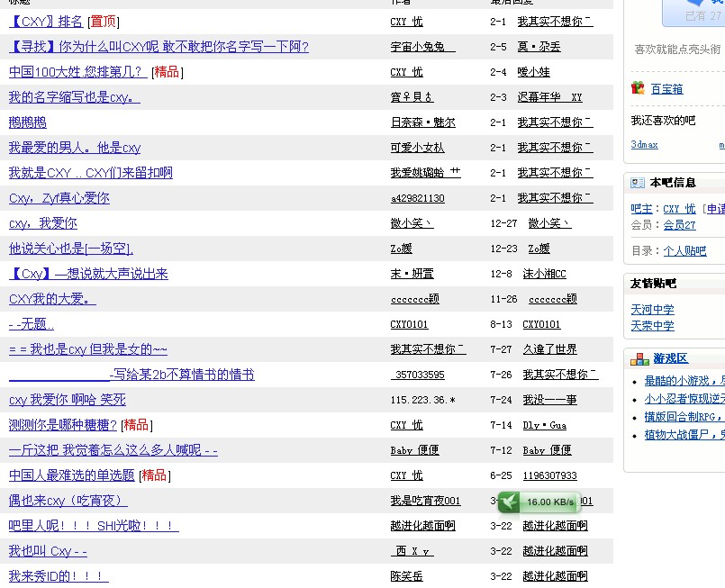
Task: View author profile 宇宙小兔兔
Action: 422,47
